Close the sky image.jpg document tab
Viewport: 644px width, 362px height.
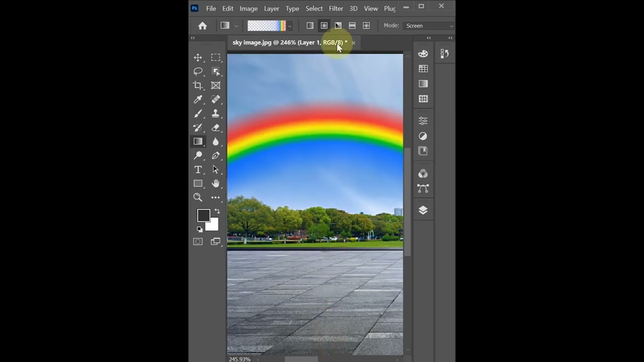353,43
